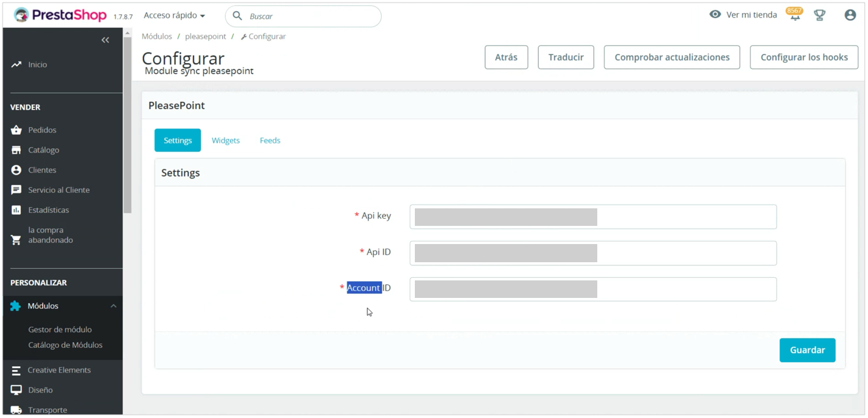868x418 pixels.
Task: Switch to the Feeds tab
Action: tap(270, 141)
